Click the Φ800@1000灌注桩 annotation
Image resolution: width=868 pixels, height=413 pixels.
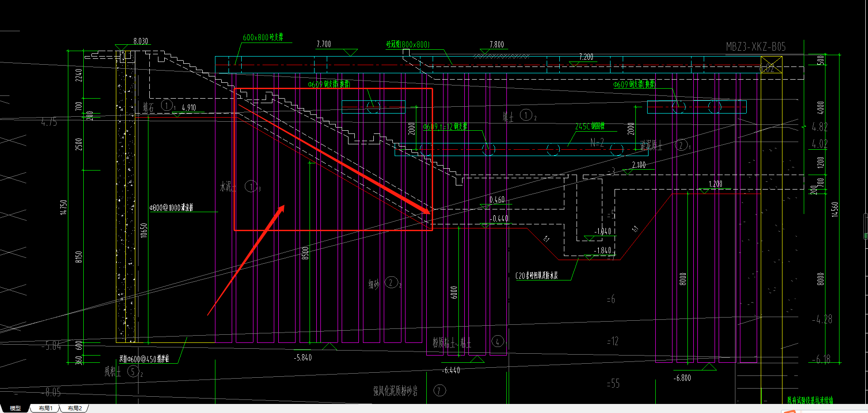[x=172, y=208]
